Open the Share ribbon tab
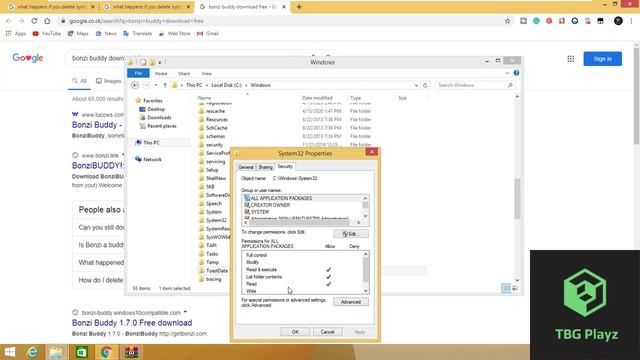This screenshot has width=640, height=360. point(184,73)
